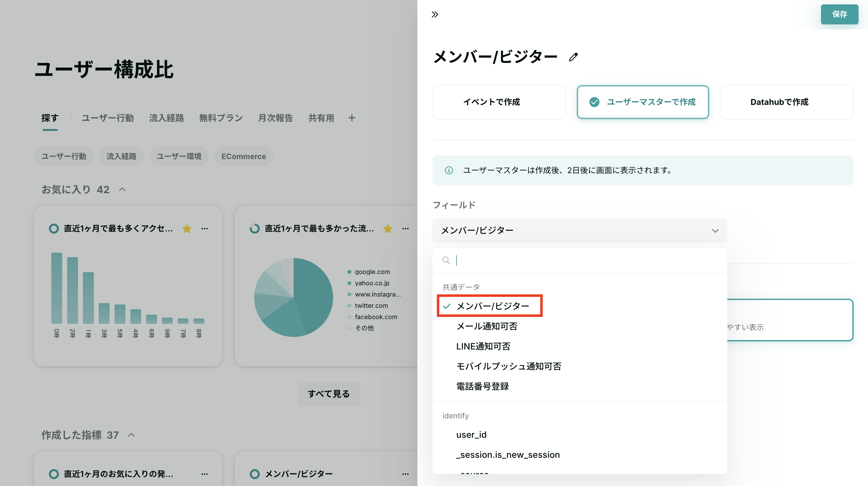
Task: Open the フィールド dropdown メンバー/ビジター
Action: click(580, 230)
